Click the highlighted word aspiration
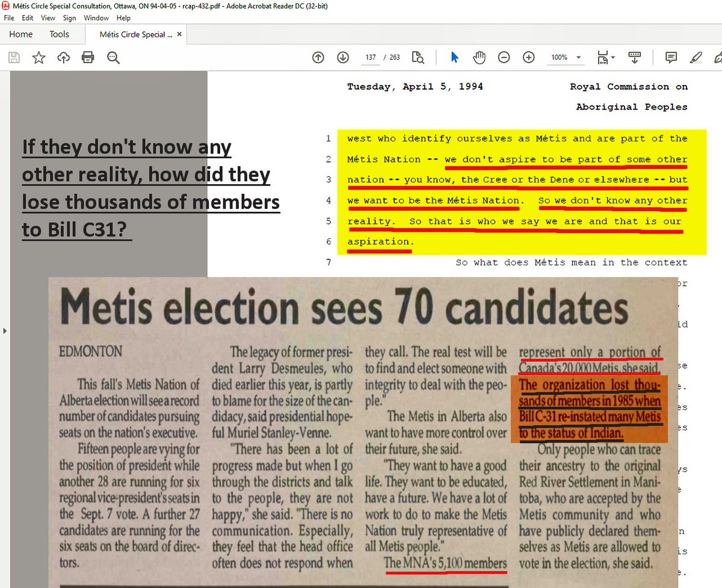722x588 pixels. click(x=380, y=242)
